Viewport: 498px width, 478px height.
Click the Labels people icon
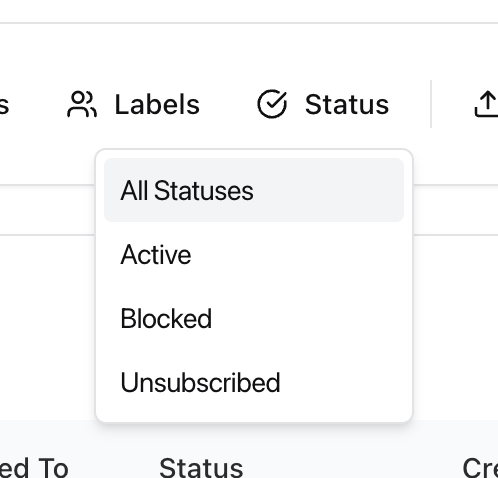pyautogui.click(x=82, y=104)
